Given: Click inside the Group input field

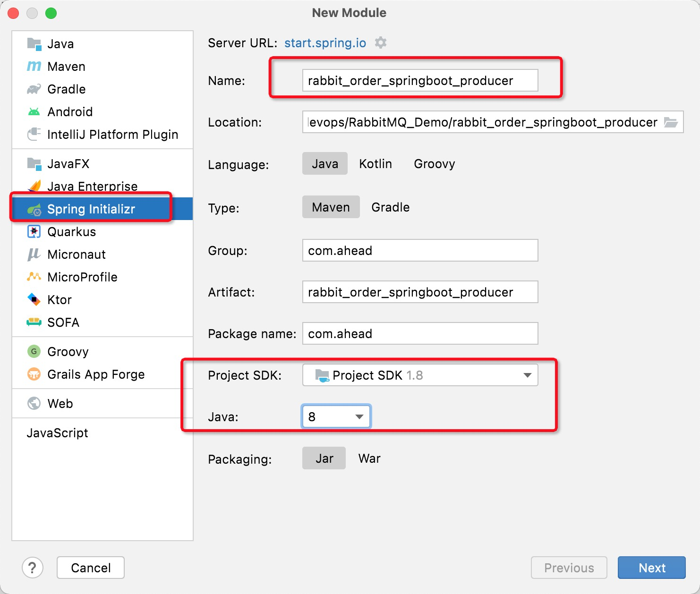Looking at the screenshot, I should point(420,250).
